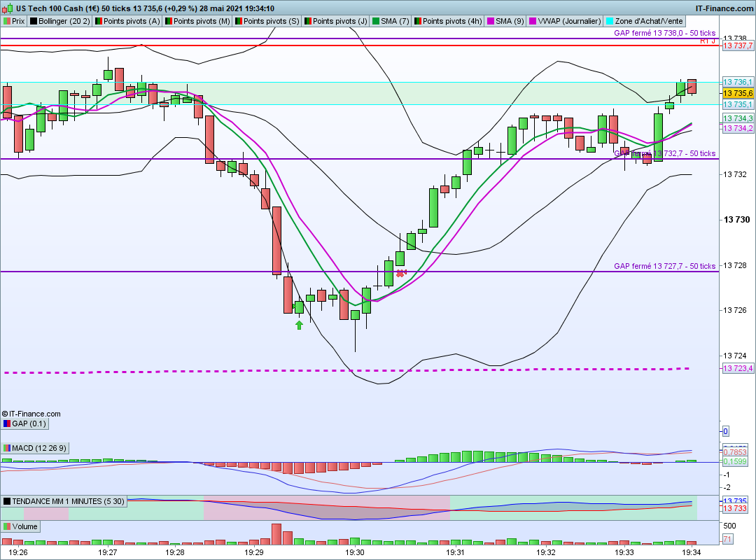Click the volume value label 71
Viewport: 756px width, 560px height.
coord(727,539)
